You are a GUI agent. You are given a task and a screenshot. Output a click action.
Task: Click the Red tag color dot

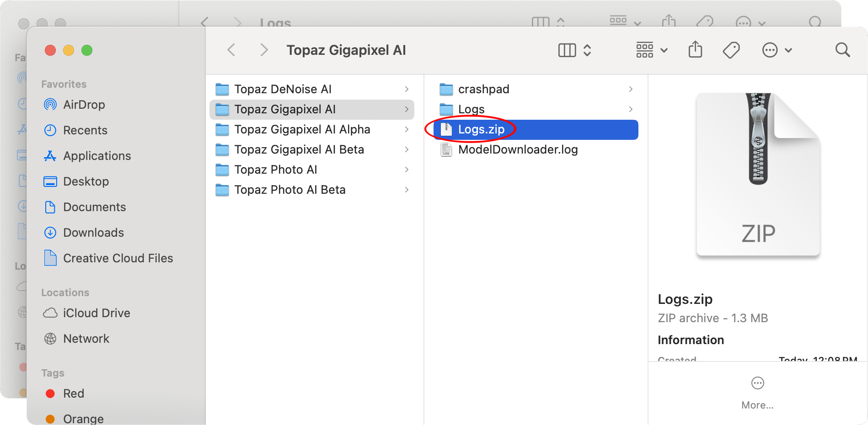tap(50, 393)
